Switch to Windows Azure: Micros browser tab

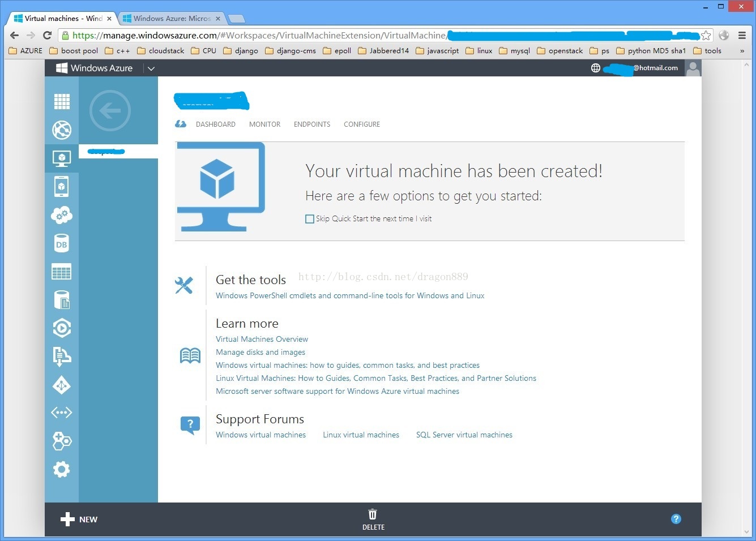coord(172,19)
